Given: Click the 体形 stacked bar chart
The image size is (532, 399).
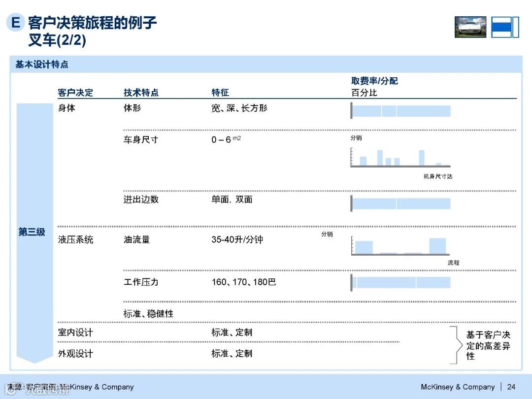Looking at the screenshot, I should (400, 111).
